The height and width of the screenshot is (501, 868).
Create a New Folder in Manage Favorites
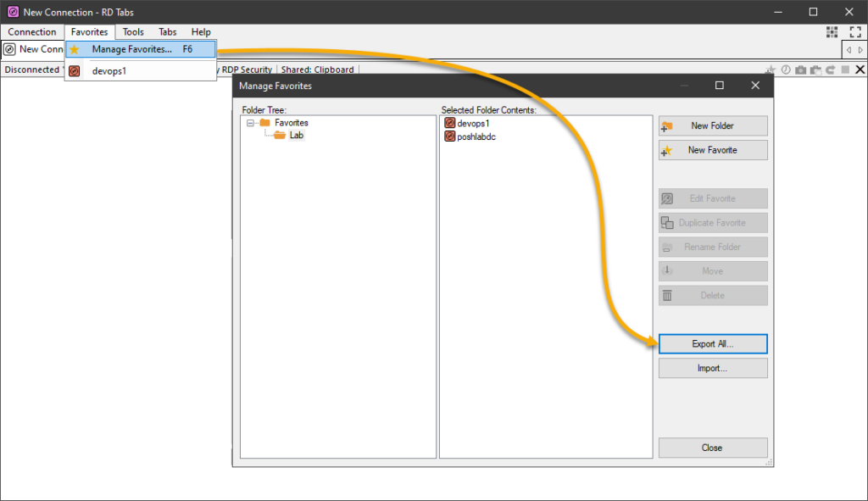coord(712,125)
